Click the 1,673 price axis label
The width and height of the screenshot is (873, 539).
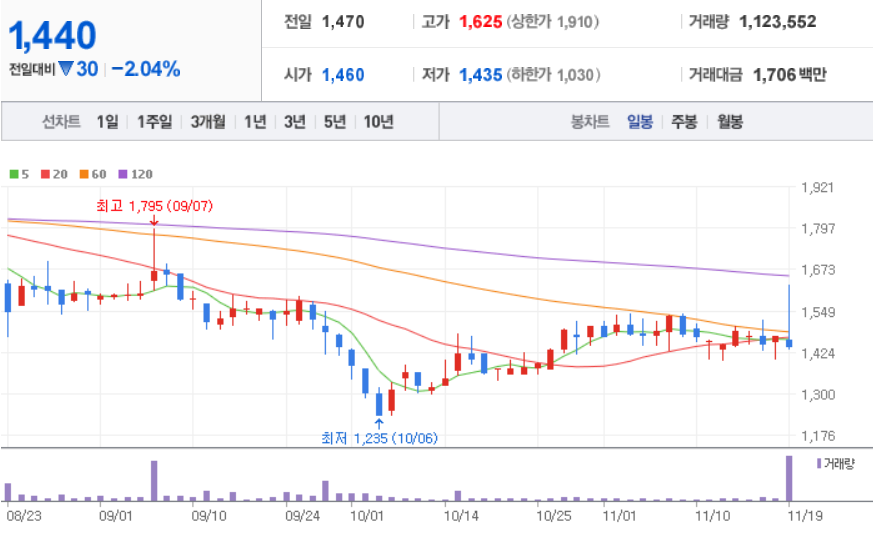pos(817,270)
